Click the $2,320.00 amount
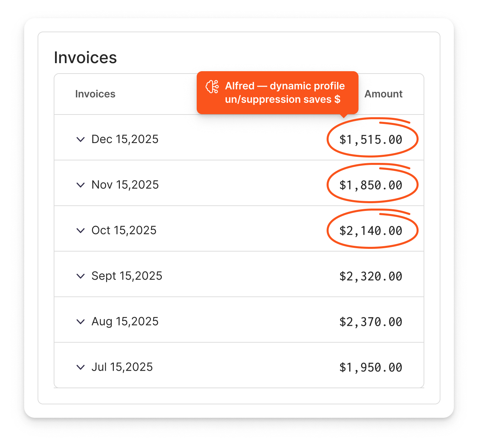Image resolution: width=478 pixels, height=448 pixels. [x=371, y=277]
